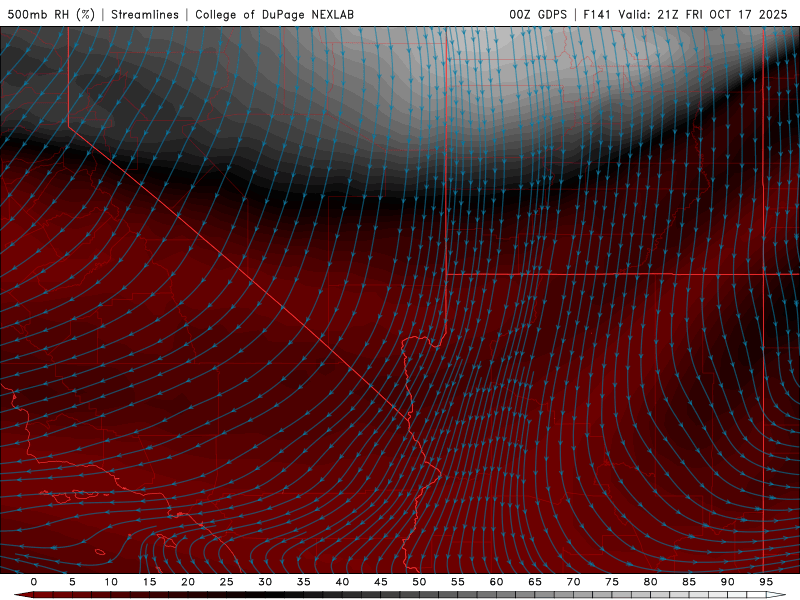Click the colorbar label "35"
Image resolution: width=800 pixels, height=600 pixels.
304,582
